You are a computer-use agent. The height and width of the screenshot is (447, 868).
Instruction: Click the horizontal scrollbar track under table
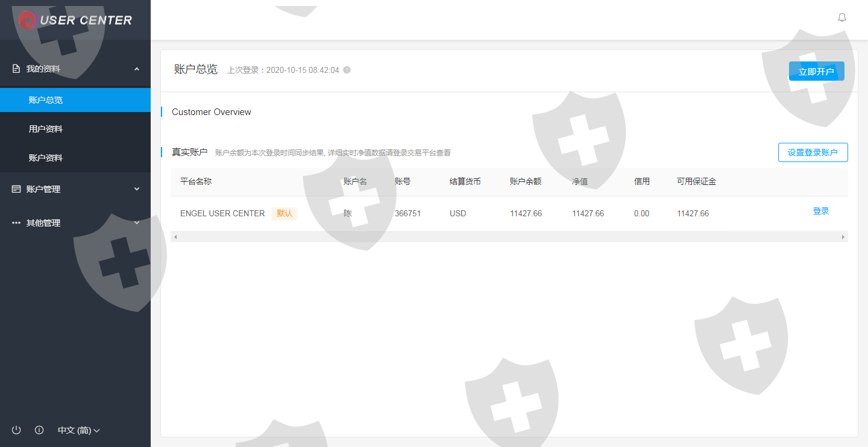click(x=509, y=237)
